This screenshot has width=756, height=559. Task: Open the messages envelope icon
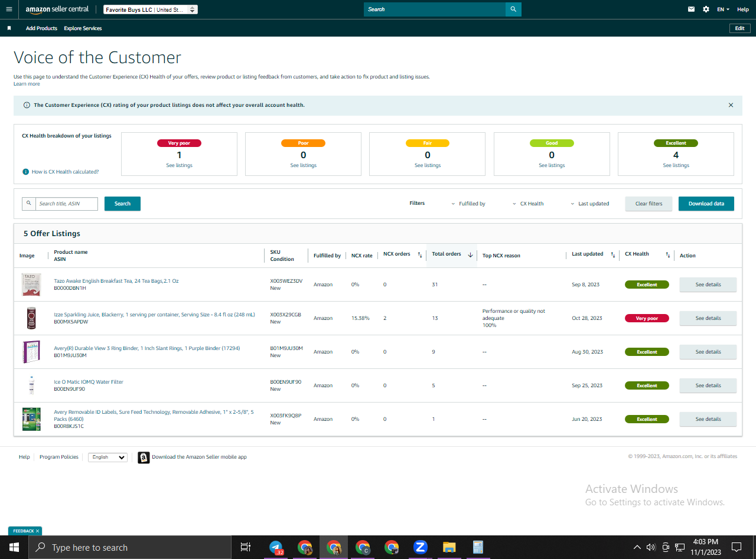tap(692, 9)
